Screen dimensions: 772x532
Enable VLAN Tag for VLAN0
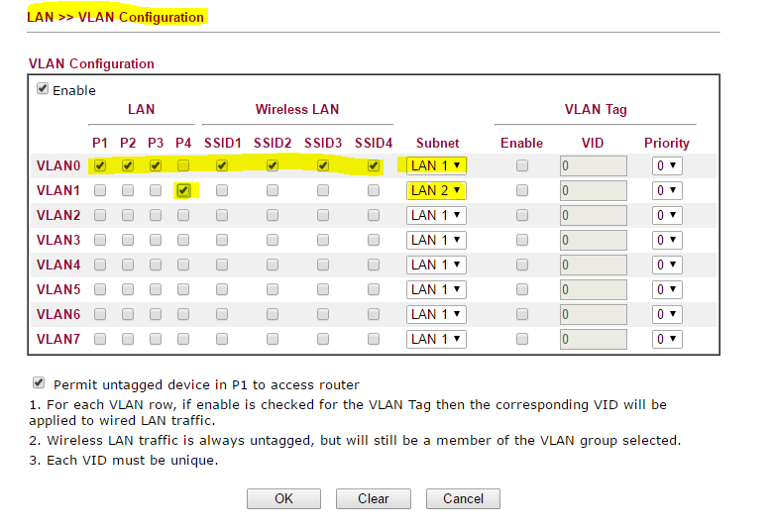(522, 165)
